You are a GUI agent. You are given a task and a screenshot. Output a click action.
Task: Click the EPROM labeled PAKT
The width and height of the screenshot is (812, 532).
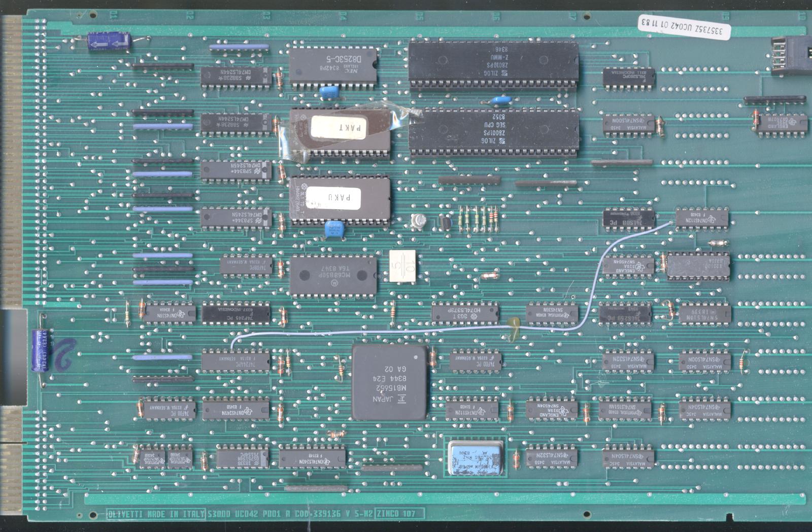(339, 132)
